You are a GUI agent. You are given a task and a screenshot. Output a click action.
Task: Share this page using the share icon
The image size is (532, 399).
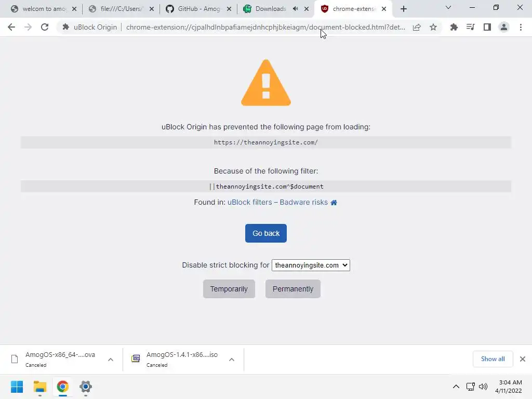(417, 27)
